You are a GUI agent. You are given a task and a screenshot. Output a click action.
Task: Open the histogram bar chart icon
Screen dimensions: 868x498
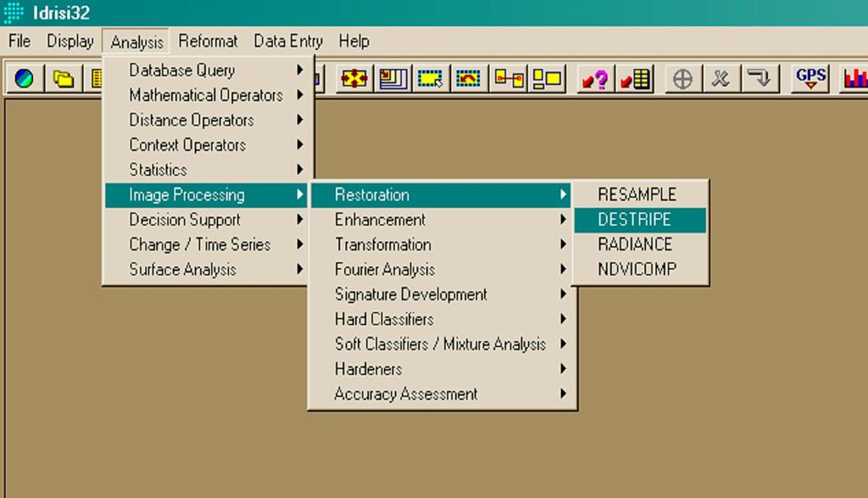pyautogui.click(x=854, y=79)
